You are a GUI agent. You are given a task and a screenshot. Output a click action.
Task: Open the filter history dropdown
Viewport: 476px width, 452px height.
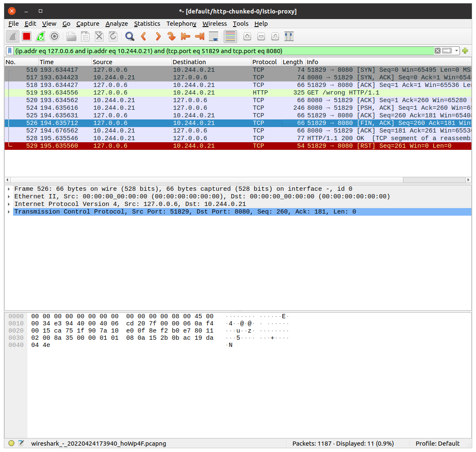[x=456, y=51]
